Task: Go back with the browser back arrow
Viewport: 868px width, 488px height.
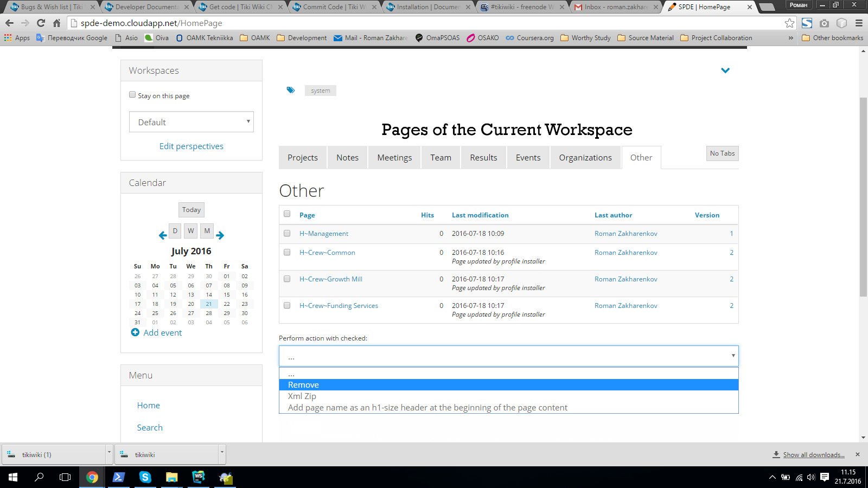Action: (9, 23)
